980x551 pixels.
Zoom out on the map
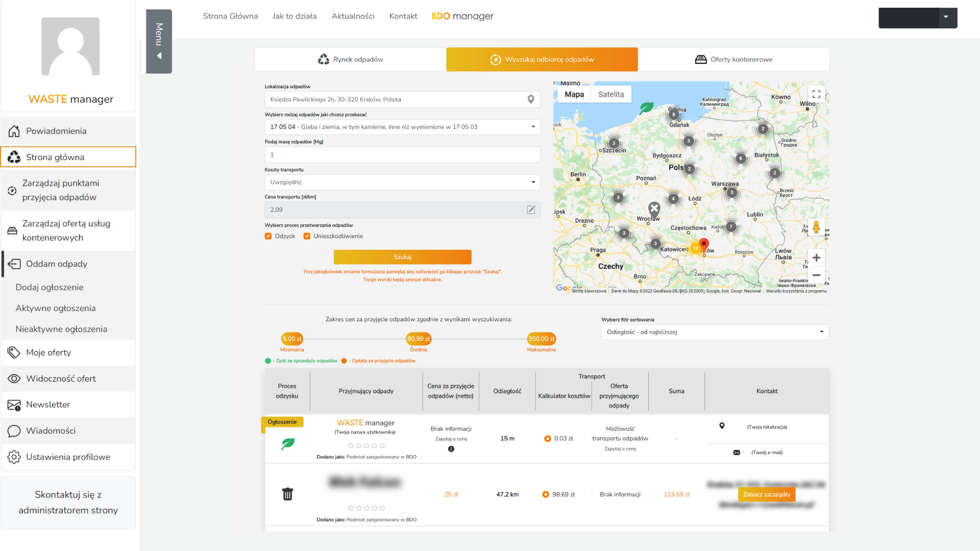click(x=816, y=275)
